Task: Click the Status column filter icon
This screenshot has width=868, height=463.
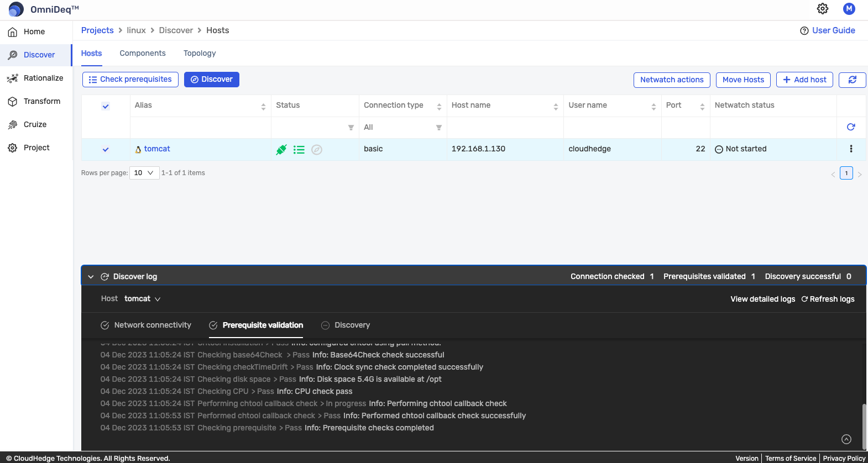Action: pos(351,128)
